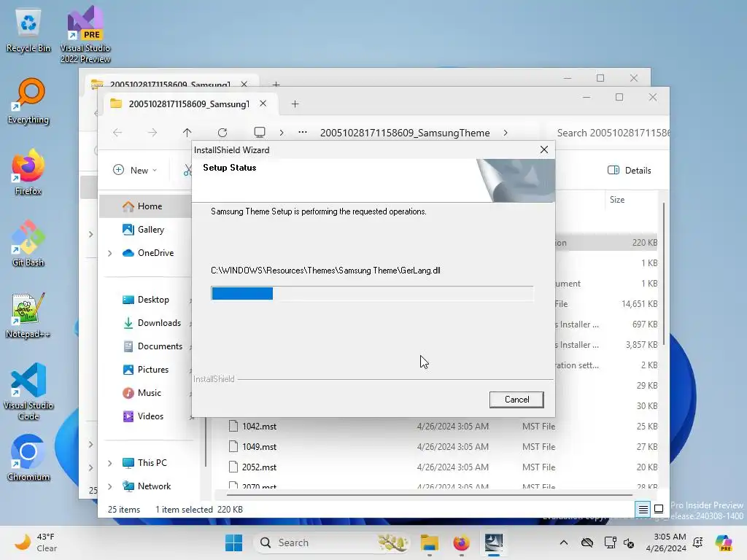Expand chevron after 20051028171158609_SamsungTheme breadcrumb

(x=506, y=133)
